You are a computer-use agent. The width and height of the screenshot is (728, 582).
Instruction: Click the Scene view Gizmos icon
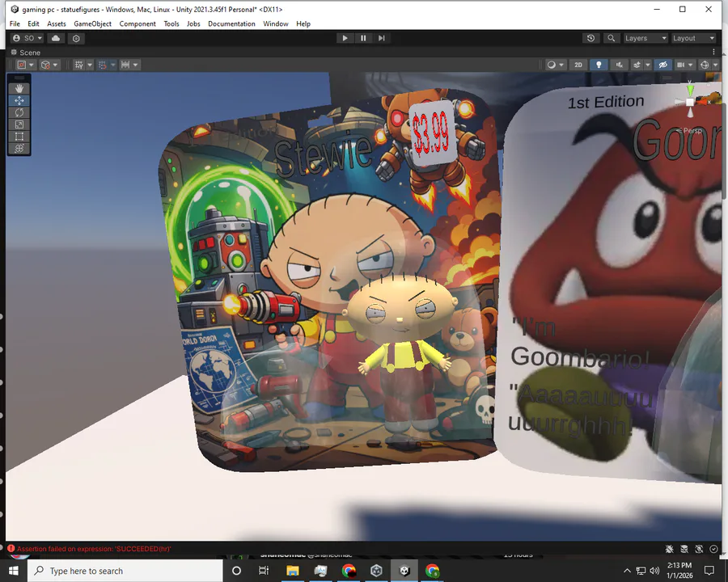[705, 65]
